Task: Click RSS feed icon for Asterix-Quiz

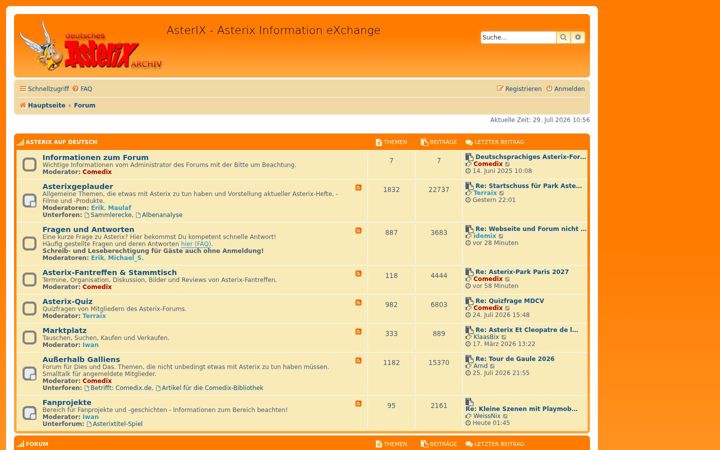Action: pos(358,302)
